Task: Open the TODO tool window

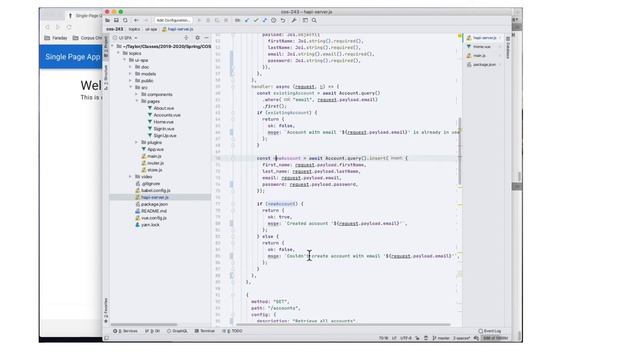Action: pos(232,331)
